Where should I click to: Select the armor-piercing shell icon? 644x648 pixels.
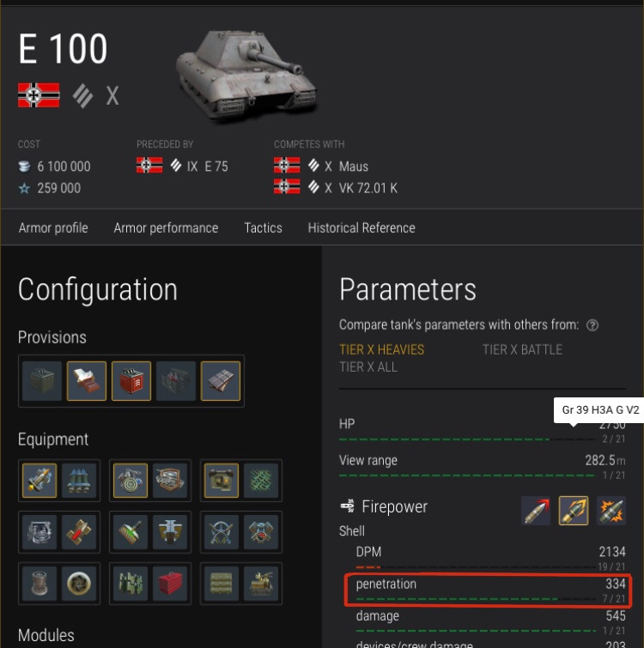pyautogui.click(x=536, y=511)
